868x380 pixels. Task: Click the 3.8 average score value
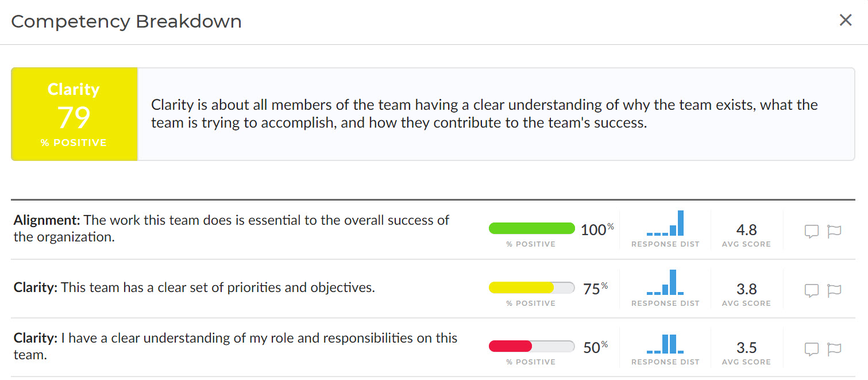pyautogui.click(x=746, y=289)
